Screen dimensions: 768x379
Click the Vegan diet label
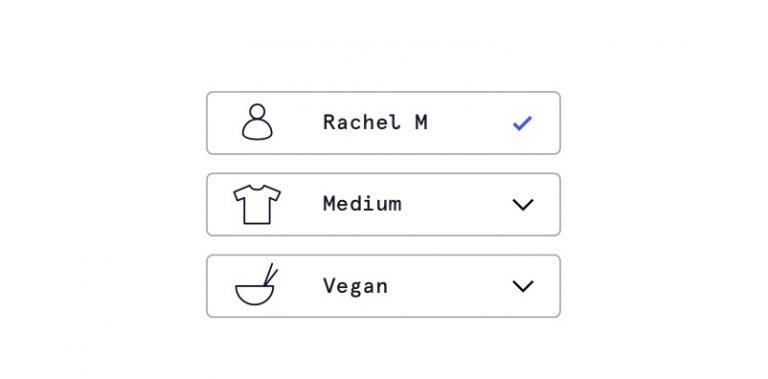tap(356, 285)
